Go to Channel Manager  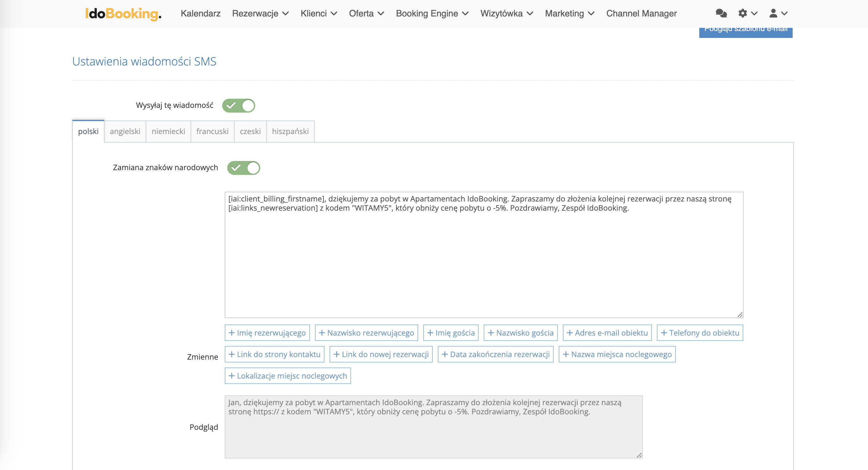(x=641, y=14)
